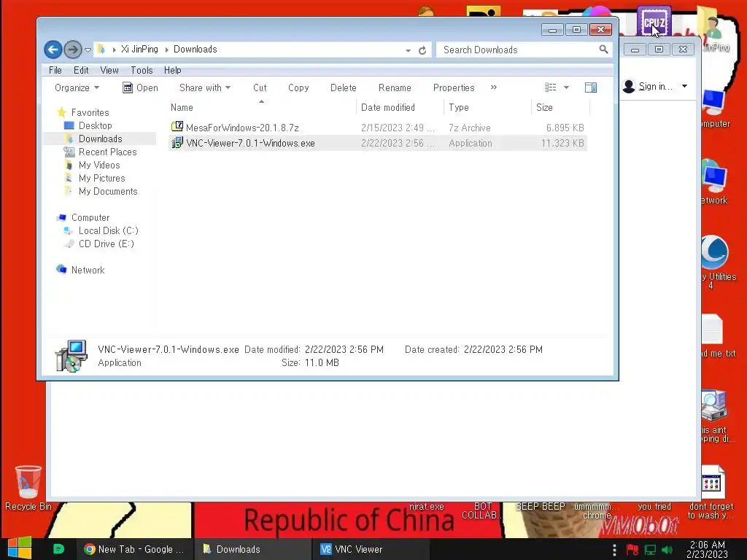747x560 pixels.
Task: Click the network tray icon
Action: pos(650,550)
